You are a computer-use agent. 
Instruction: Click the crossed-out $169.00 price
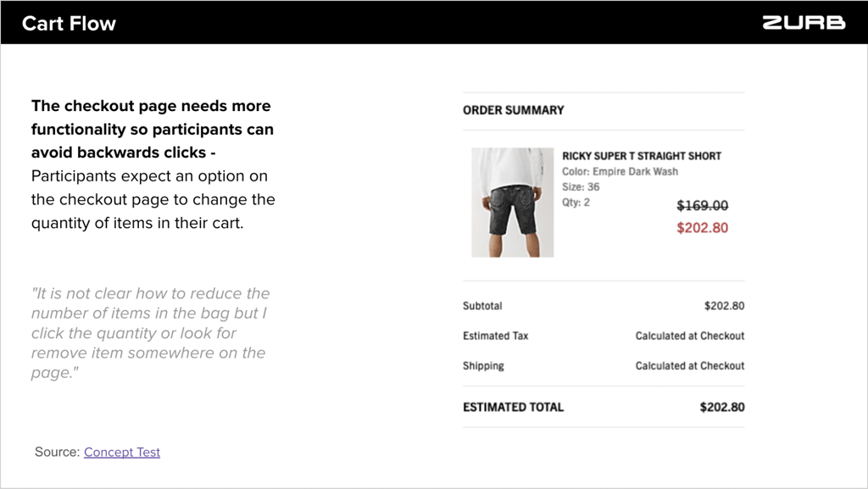703,206
